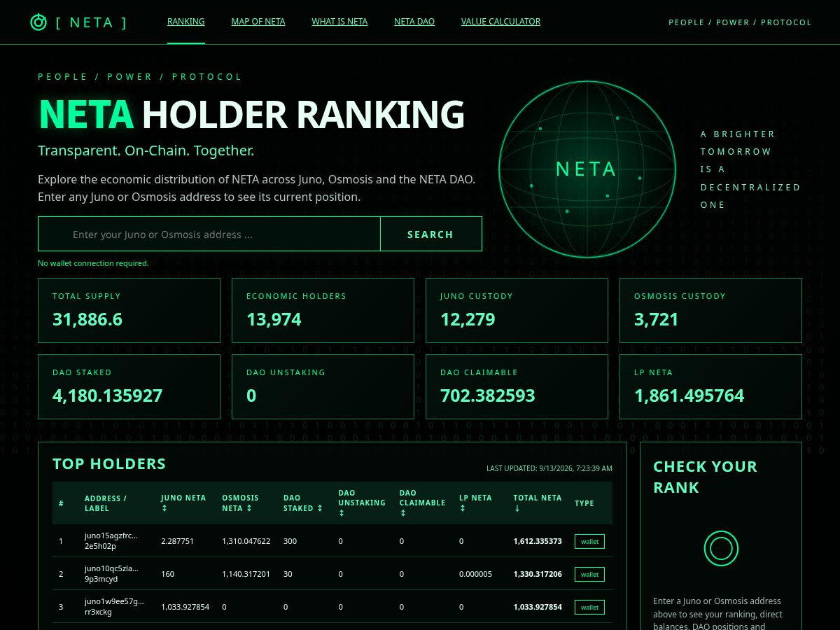Click the LP NETA stat card

710,386
